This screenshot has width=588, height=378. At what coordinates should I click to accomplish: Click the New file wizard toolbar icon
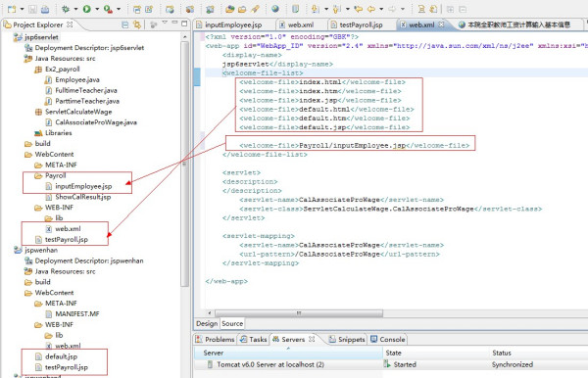click(x=12, y=9)
